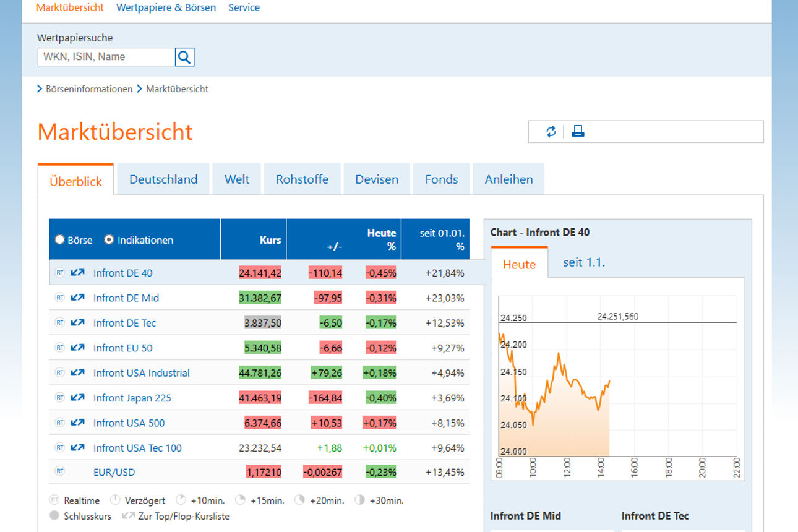Switch to the Welt tab
This screenshot has width=798, height=532.
coord(237,179)
